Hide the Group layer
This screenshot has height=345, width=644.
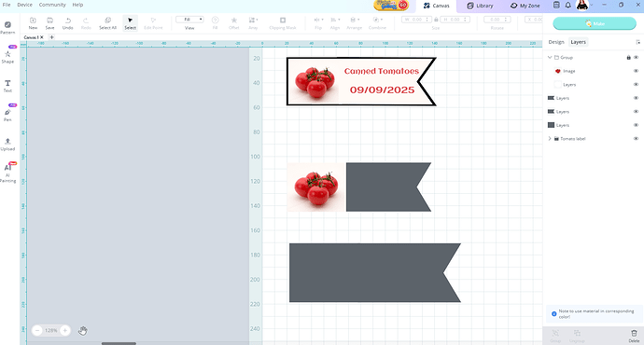click(x=636, y=58)
